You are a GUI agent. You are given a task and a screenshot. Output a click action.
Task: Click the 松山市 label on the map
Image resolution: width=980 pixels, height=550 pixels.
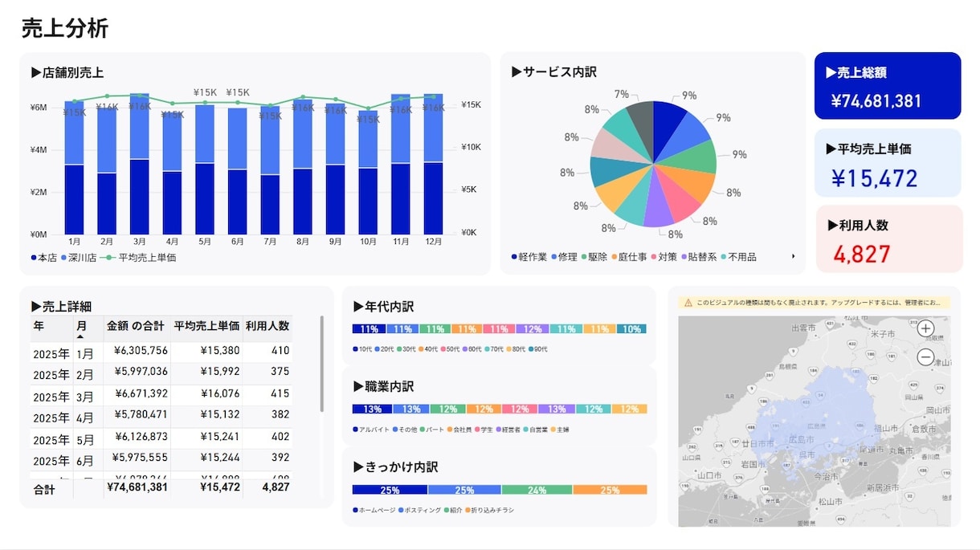coord(829,501)
